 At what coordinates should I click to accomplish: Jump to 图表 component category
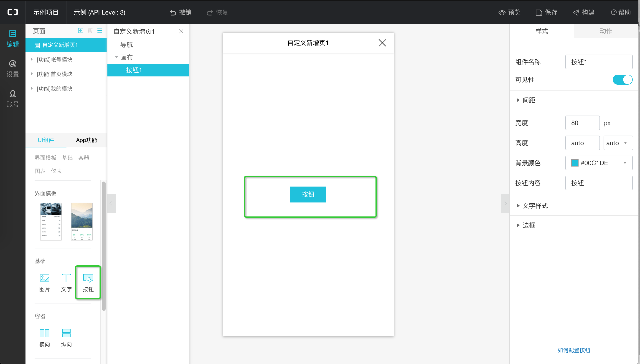[40, 171]
